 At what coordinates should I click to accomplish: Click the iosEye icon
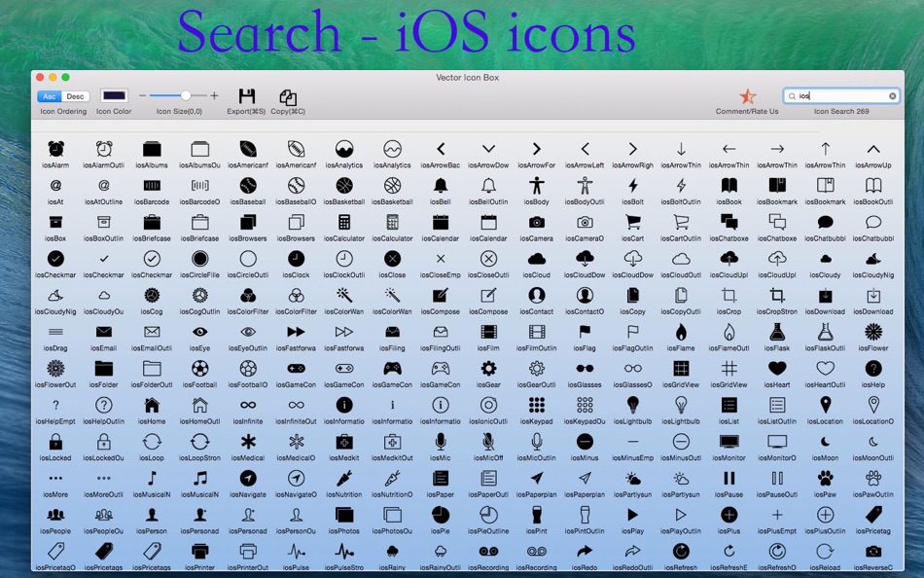[199, 332]
